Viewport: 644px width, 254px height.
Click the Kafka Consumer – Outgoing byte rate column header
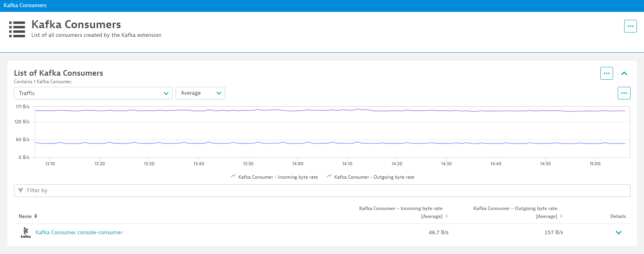[516, 212]
